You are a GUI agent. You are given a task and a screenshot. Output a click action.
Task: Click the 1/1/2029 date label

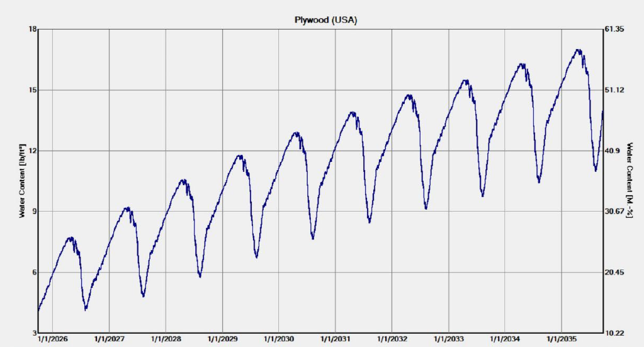pyautogui.click(x=223, y=339)
